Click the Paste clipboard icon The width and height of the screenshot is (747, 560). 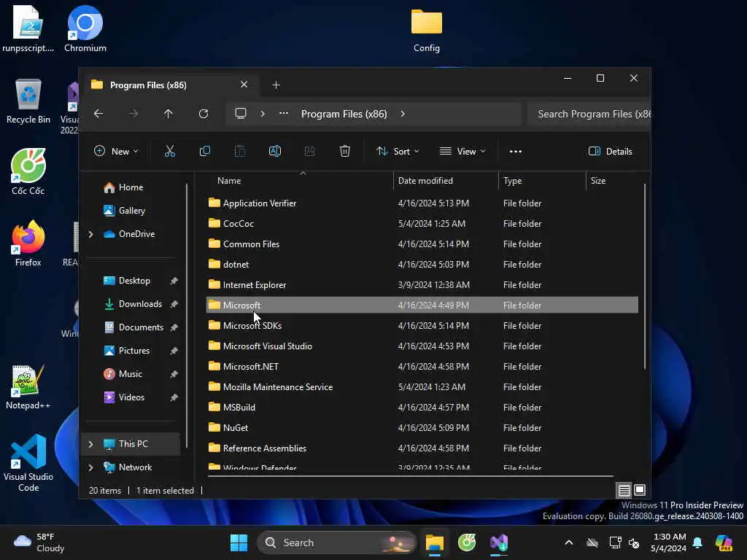(x=239, y=152)
